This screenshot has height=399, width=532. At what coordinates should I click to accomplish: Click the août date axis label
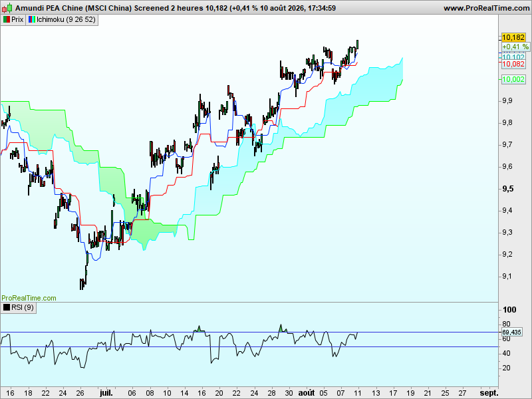coord(307,393)
